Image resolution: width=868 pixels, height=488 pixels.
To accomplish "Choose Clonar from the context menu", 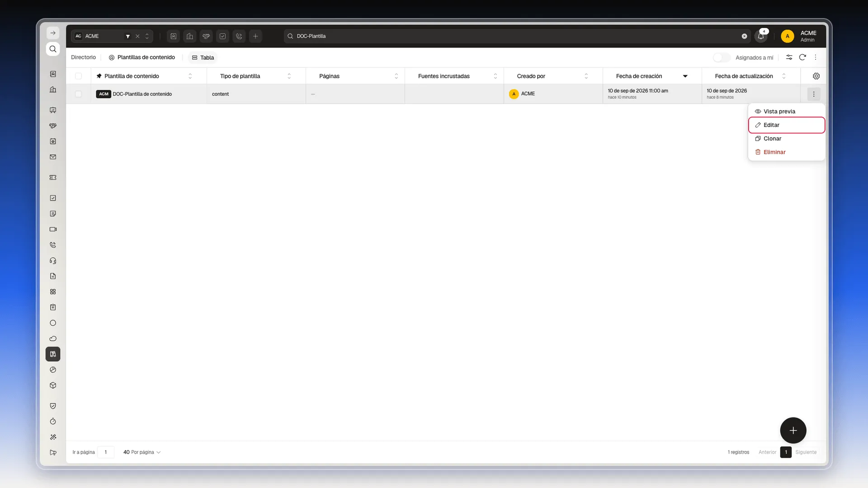I will (787, 138).
